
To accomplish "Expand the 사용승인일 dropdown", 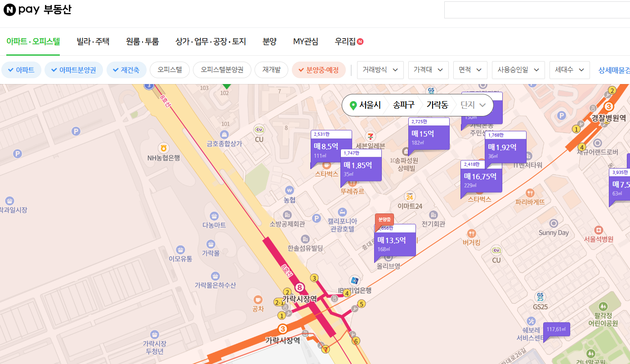I will [518, 70].
